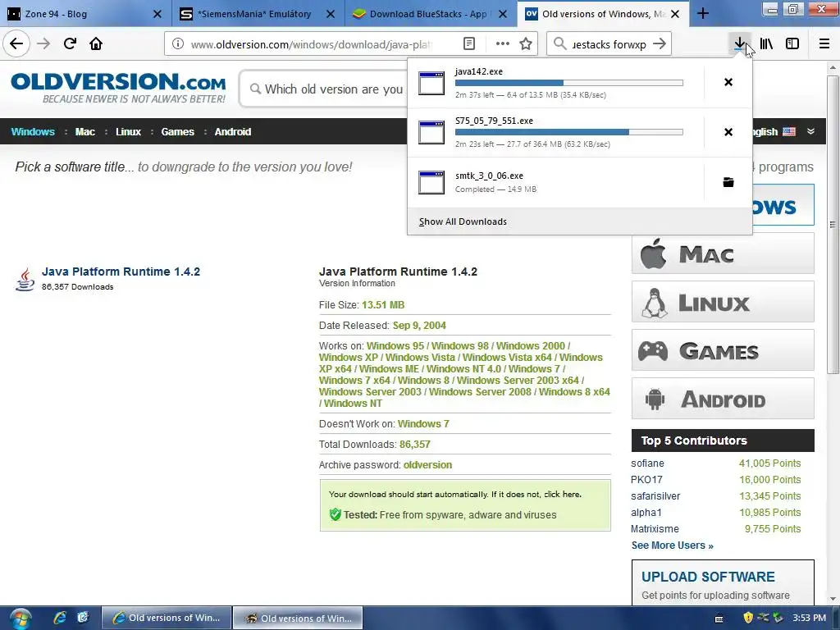
Task: Click the S75_05_79_551.exe file icon
Action: [x=431, y=132]
